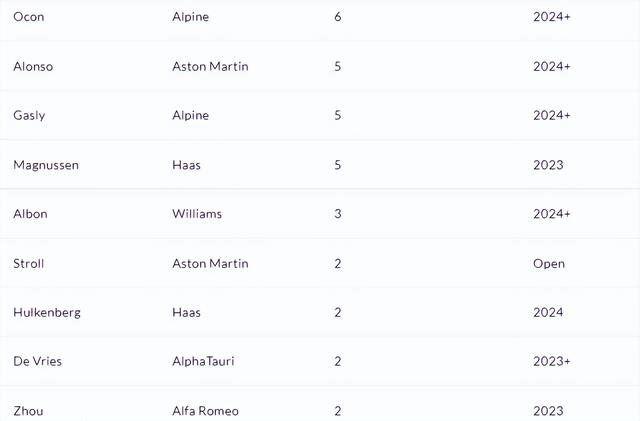This screenshot has height=421, width=640.
Task: Select De Vries's 2023+ contract value
Action: point(552,361)
